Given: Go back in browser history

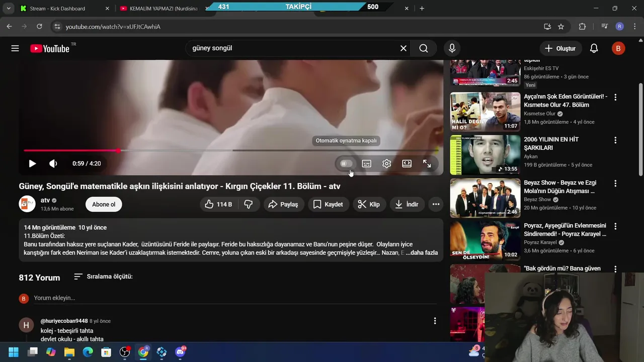Looking at the screenshot, I should point(9,27).
